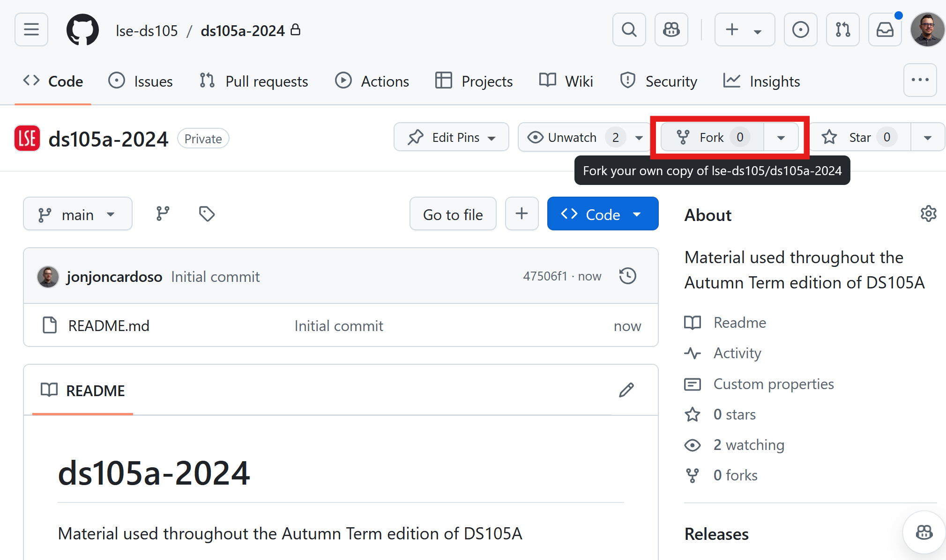The width and height of the screenshot is (946, 560).
Task: View all branches icon
Action: 163,214
